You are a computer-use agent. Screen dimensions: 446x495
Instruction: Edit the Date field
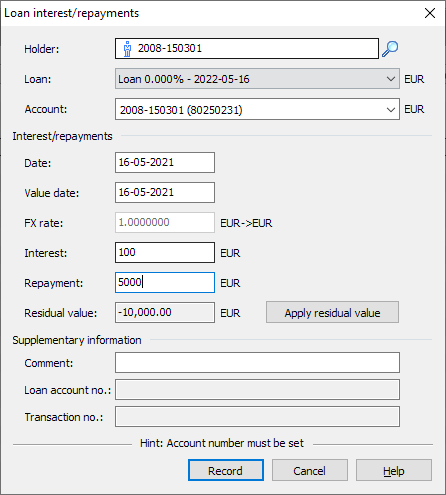165,163
